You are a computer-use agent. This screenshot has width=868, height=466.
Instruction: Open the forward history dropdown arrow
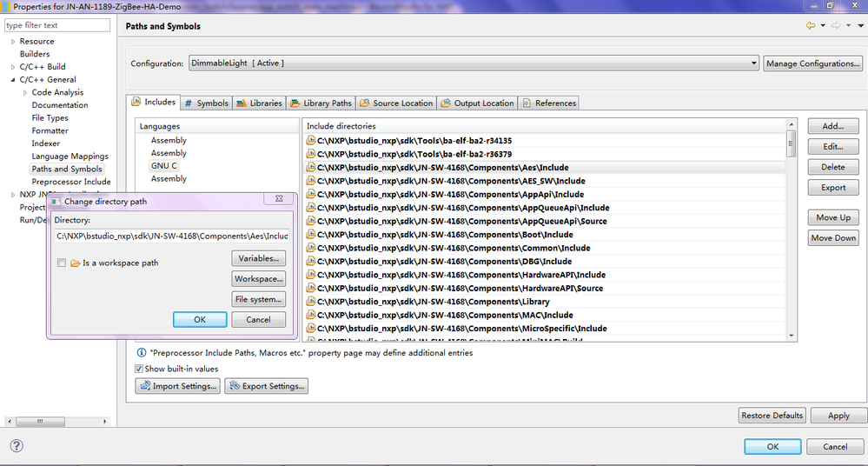point(848,25)
